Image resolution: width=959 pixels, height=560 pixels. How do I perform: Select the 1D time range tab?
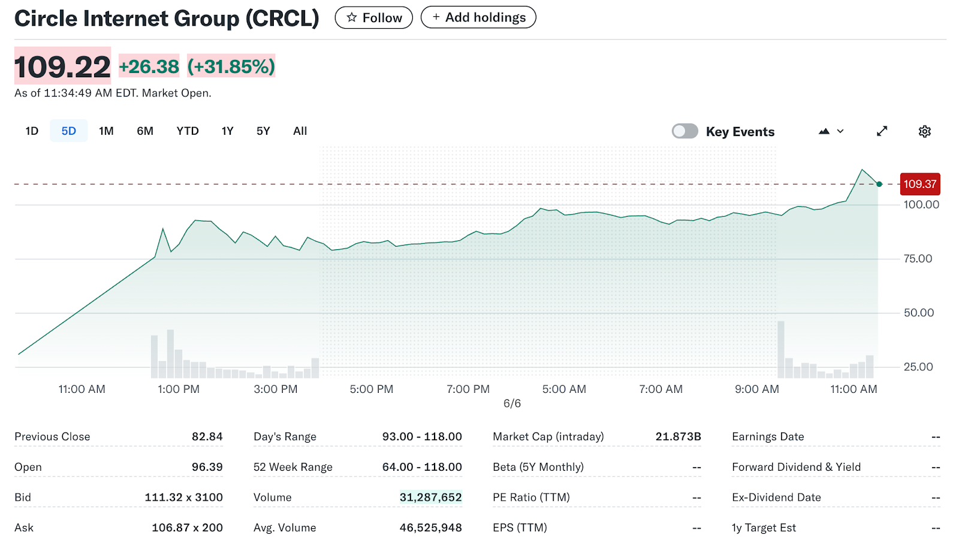[x=32, y=131]
